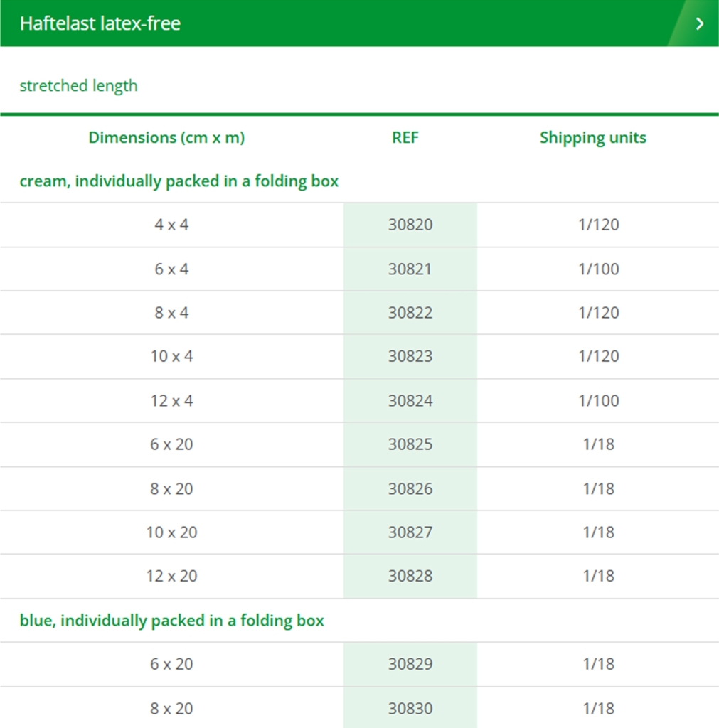This screenshot has width=719, height=728.
Task: Click shipping units 1/18 for REF 30828
Action: pos(599,576)
